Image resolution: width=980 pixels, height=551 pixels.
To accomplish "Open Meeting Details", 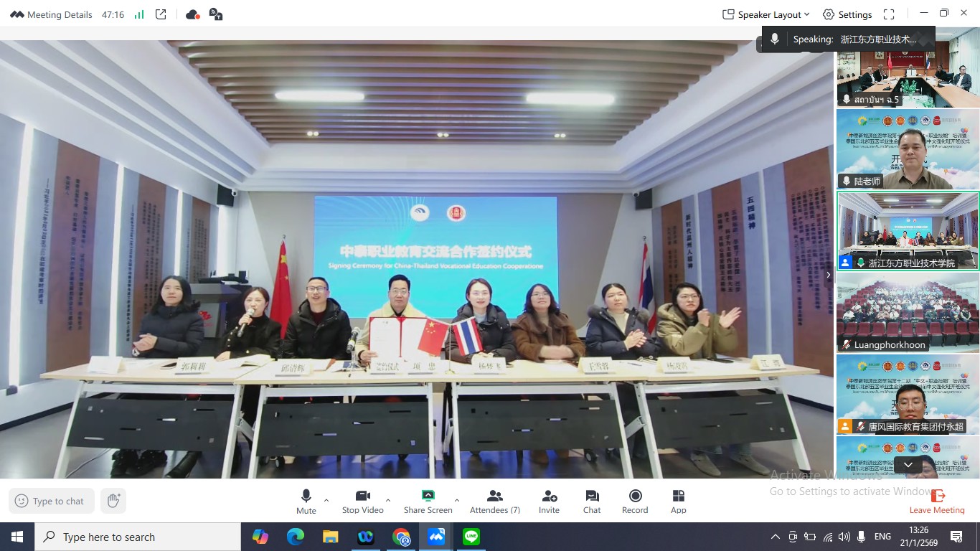I will (x=51, y=14).
